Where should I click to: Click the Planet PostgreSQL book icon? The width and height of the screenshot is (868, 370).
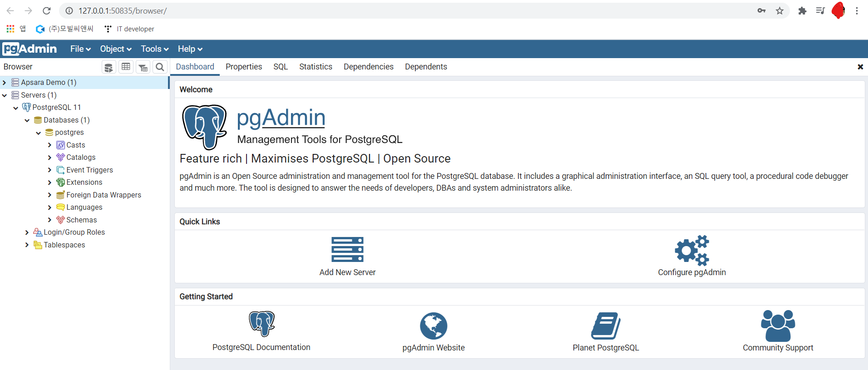(x=606, y=326)
